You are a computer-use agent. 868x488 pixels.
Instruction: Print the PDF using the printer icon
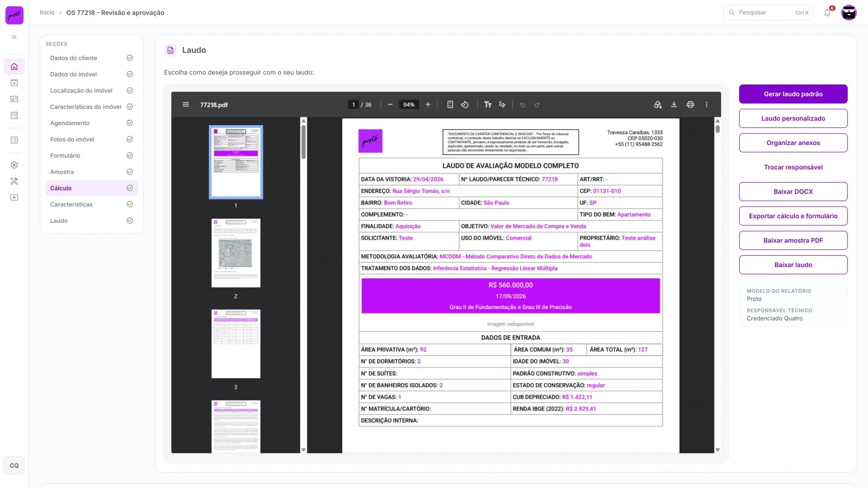click(690, 104)
